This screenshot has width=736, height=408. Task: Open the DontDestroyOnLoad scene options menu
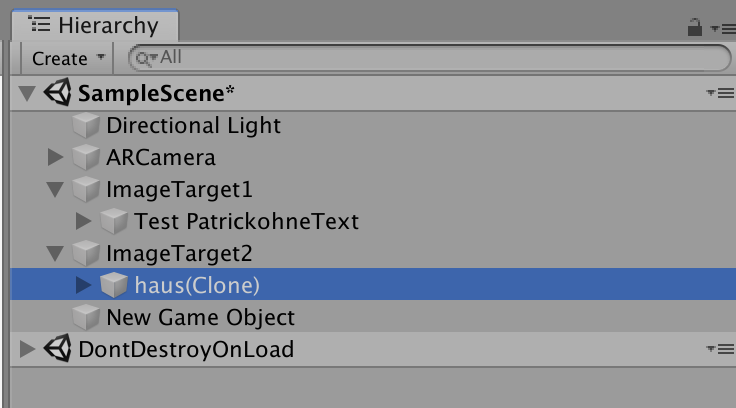click(x=719, y=349)
